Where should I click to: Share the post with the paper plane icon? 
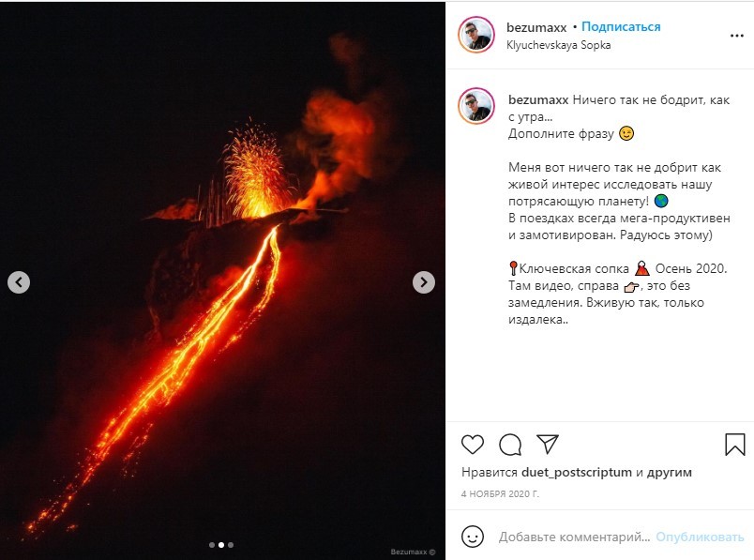pos(548,444)
